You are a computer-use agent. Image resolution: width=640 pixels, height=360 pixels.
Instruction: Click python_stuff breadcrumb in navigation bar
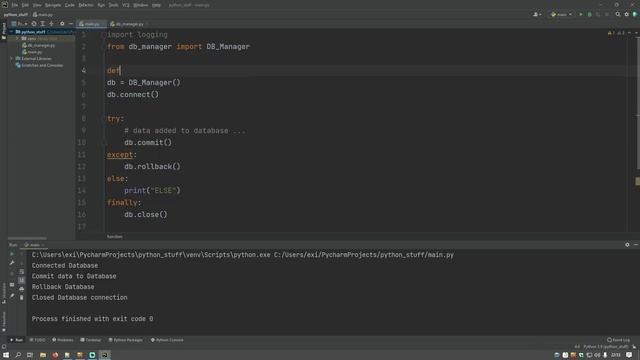(16, 14)
